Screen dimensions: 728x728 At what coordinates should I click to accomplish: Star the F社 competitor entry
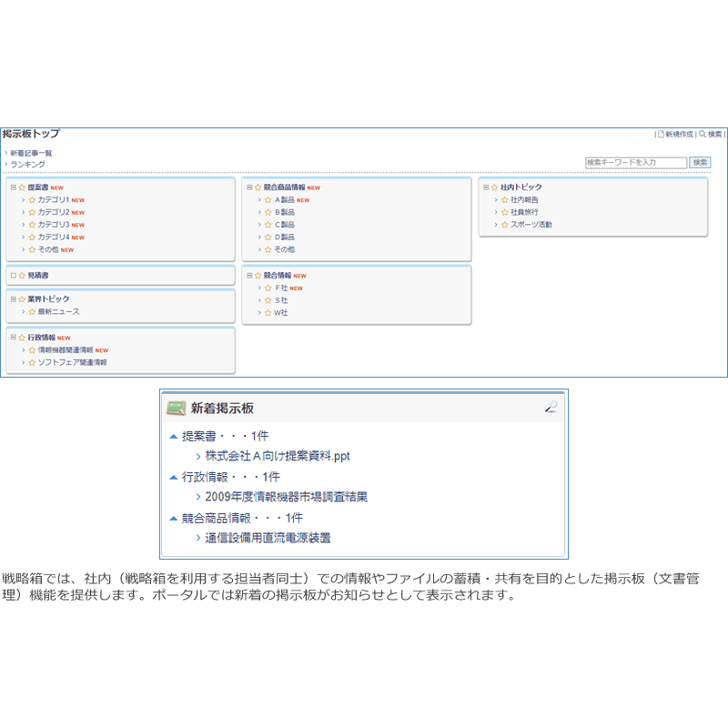[x=268, y=288]
